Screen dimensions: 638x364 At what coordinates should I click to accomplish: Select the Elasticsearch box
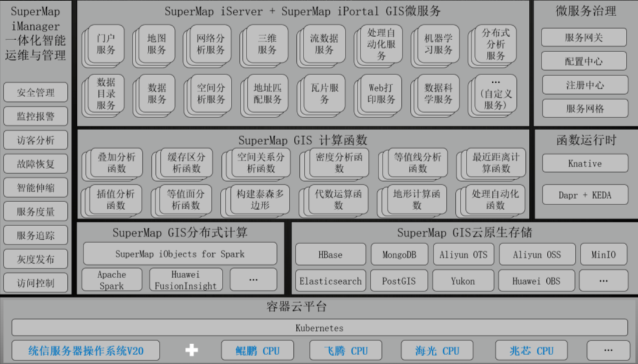(x=330, y=281)
